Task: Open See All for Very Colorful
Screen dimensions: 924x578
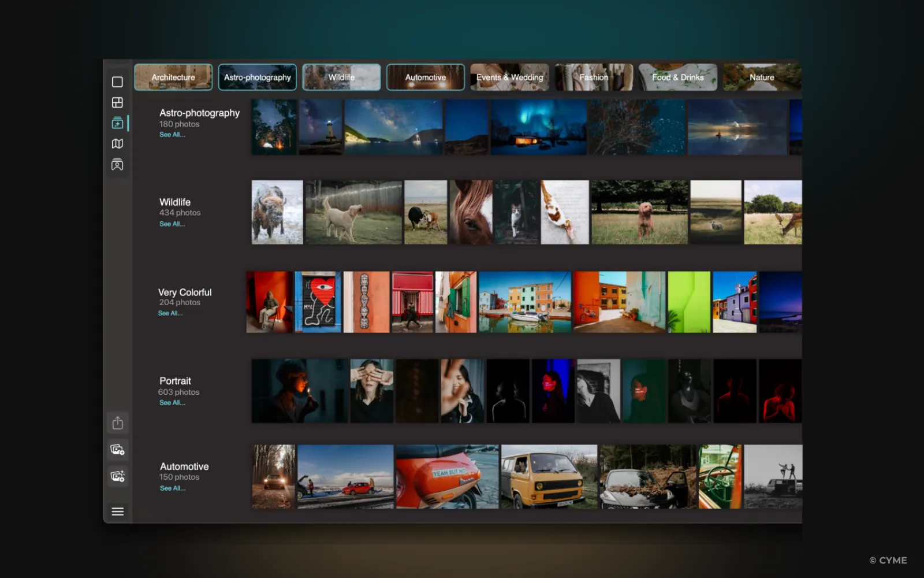Action: [x=170, y=313]
